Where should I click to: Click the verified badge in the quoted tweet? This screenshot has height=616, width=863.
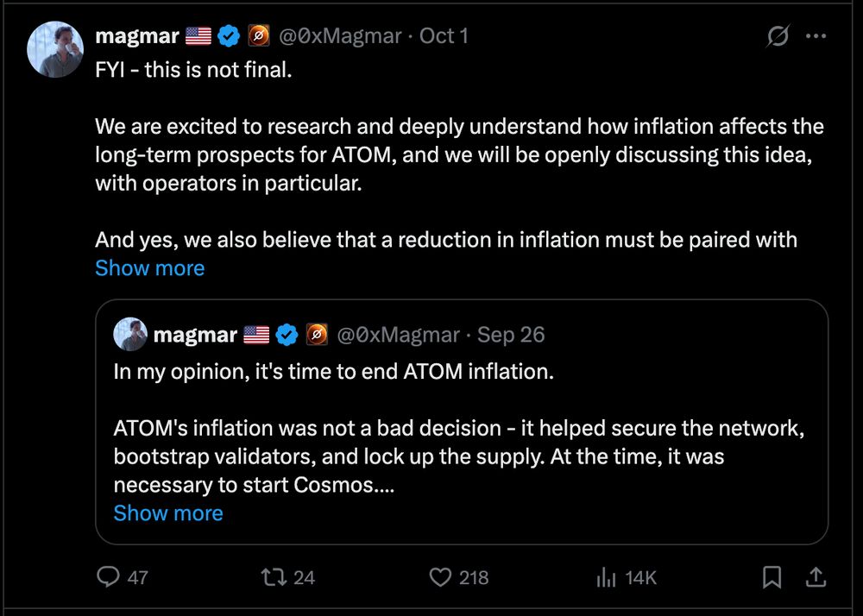[x=287, y=334]
